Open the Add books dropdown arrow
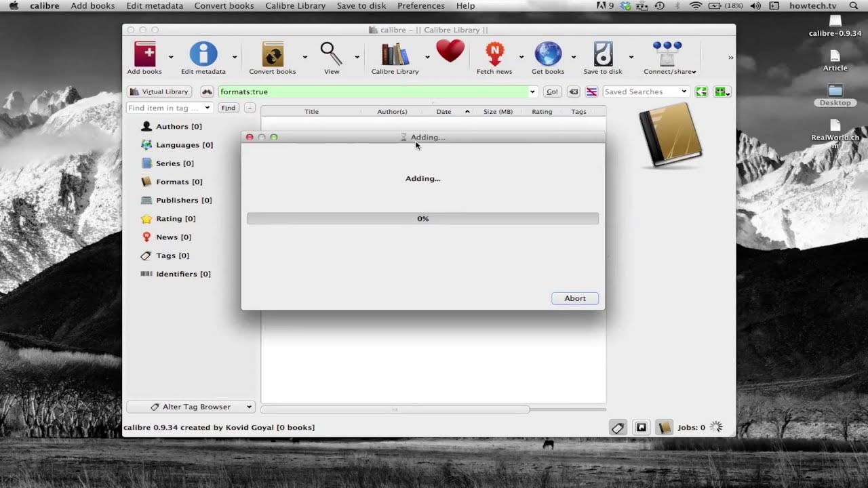 click(171, 57)
